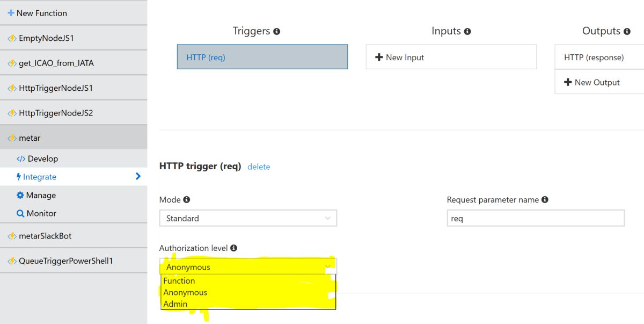This screenshot has height=324, width=644.
Task: Select the HTTP (req) trigger box
Action: click(x=262, y=57)
